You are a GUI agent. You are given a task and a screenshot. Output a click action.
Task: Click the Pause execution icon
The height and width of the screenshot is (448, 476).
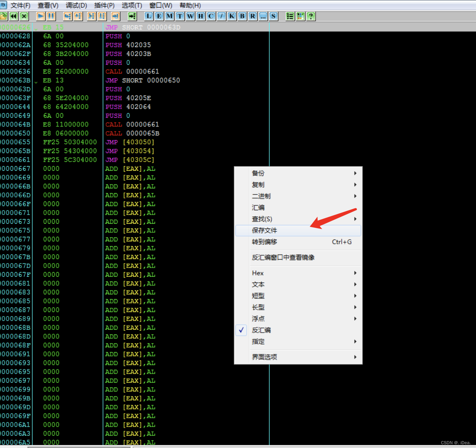51,16
